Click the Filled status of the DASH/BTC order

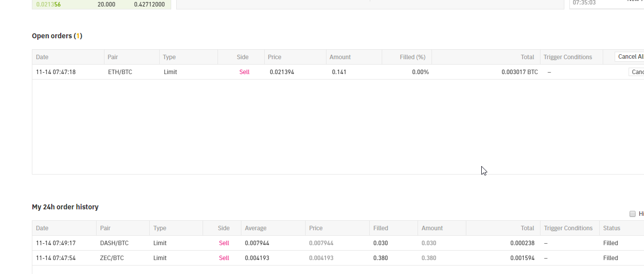pyautogui.click(x=610, y=243)
